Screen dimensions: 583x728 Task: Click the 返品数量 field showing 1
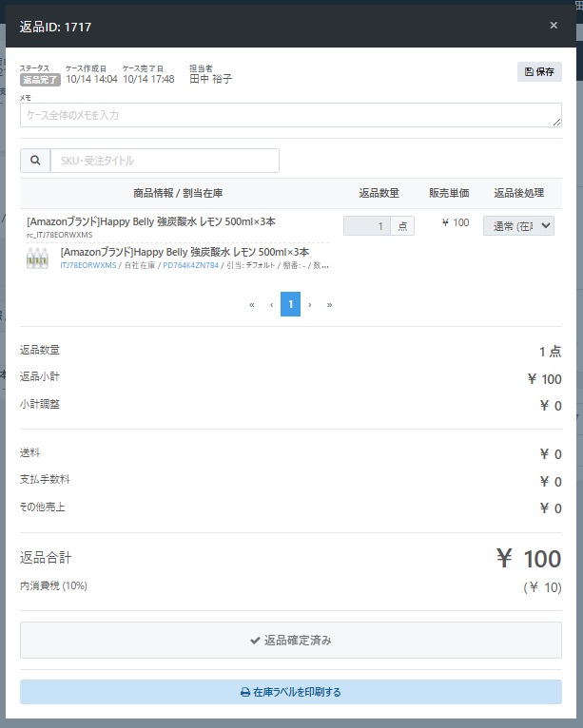tap(367, 226)
